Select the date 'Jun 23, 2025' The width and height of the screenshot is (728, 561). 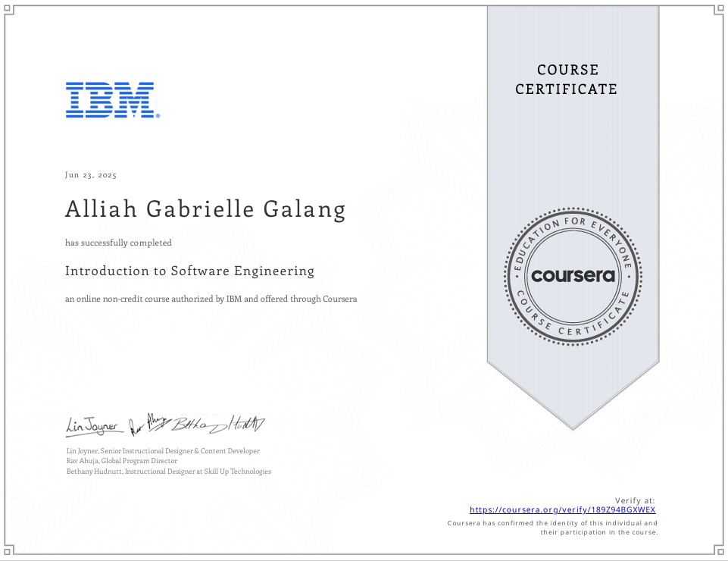[x=91, y=175]
